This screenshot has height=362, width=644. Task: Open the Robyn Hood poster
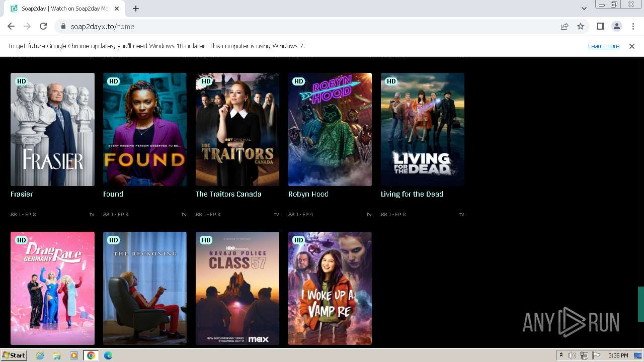tap(330, 130)
